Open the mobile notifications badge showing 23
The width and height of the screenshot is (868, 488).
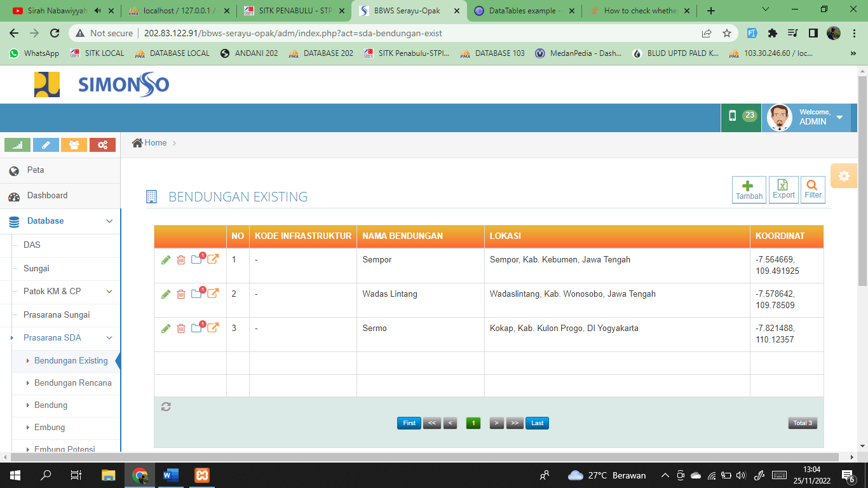[742, 116]
